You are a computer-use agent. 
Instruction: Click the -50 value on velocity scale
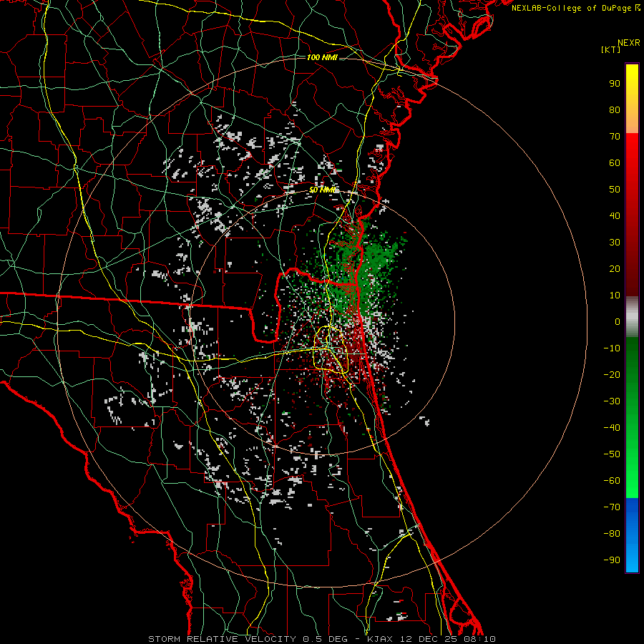point(612,454)
